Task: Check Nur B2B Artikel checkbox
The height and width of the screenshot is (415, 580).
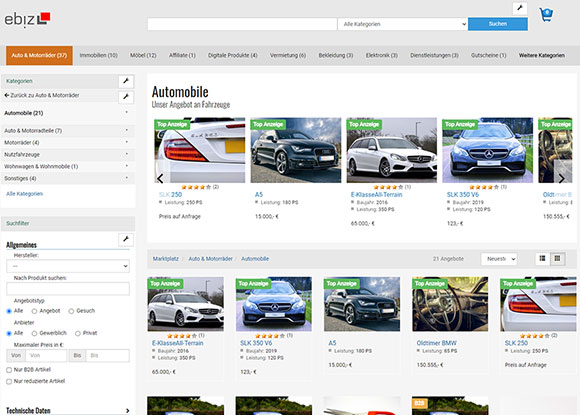Action: [x=9, y=370]
